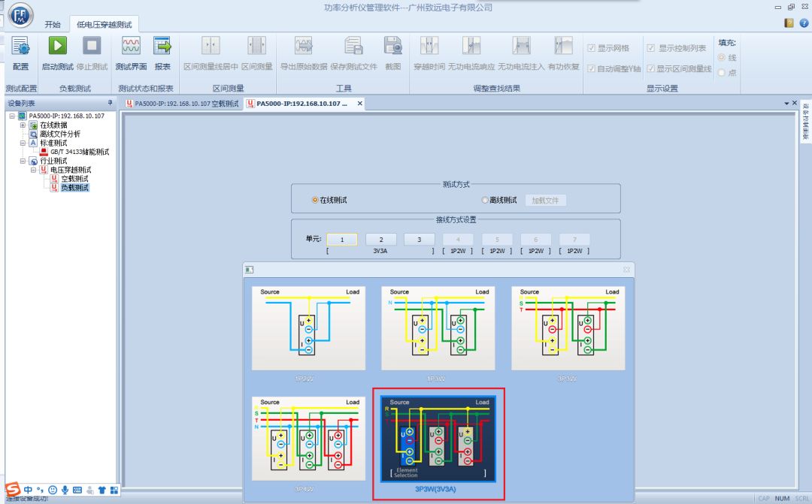The width and height of the screenshot is (812, 504).
Task: Click IME microphone voice input icon
Action: pyautogui.click(x=65, y=490)
